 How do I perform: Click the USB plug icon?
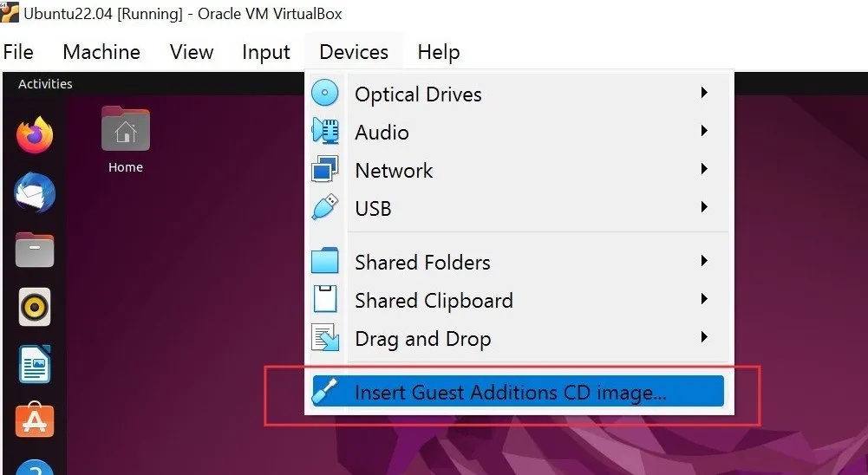(x=325, y=208)
